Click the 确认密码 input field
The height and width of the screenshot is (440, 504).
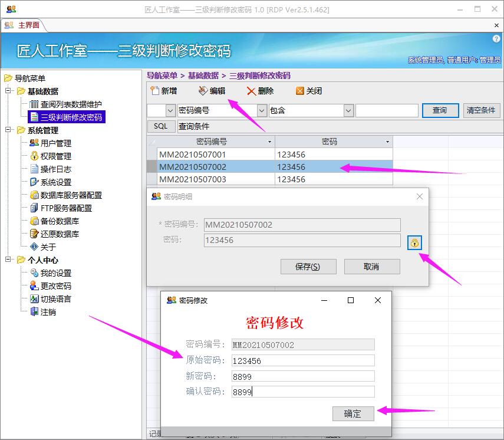click(303, 392)
